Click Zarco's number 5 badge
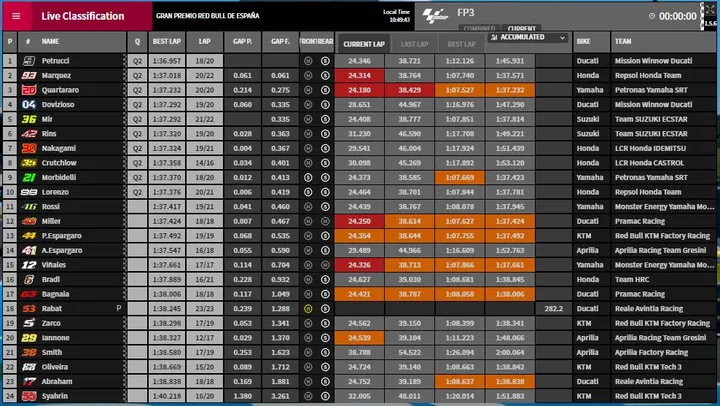 coord(29,323)
